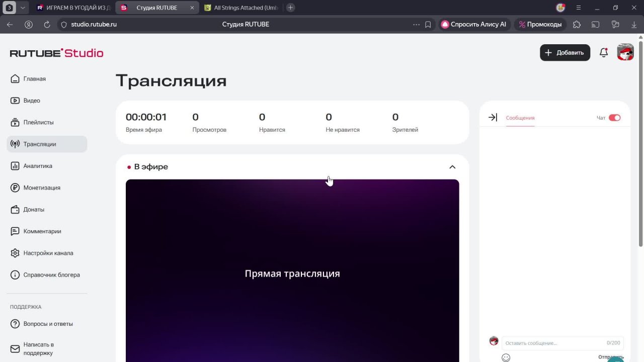The height and width of the screenshot is (362, 644).
Task: Open Настройки канала settings
Action: point(48,253)
